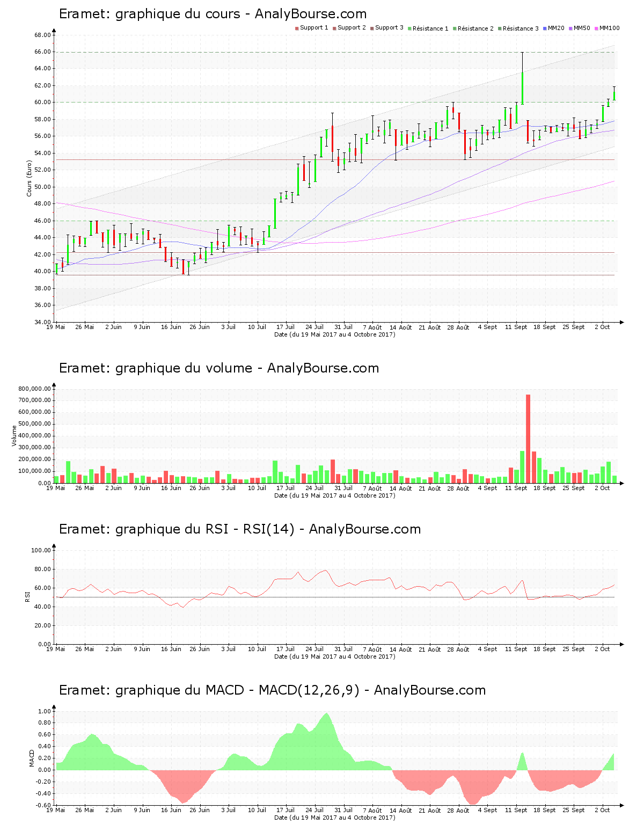The width and height of the screenshot is (644, 832).
Task: Select the MM50 legend label
Action: 582,28
